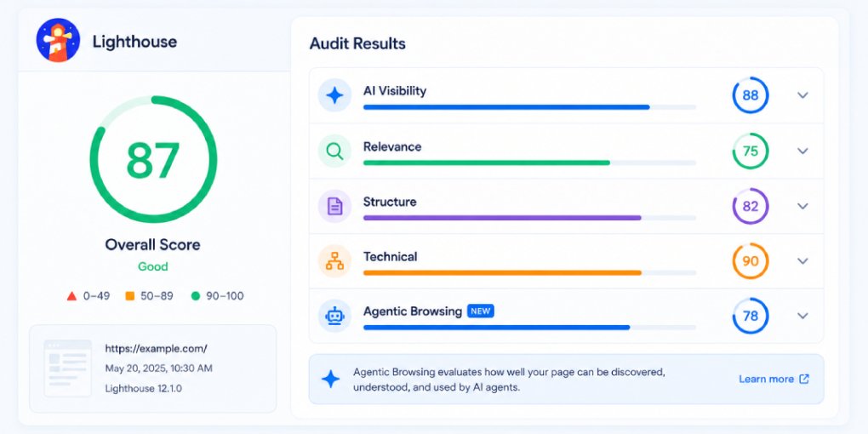868x434 pixels.
Task: Click the AI Visibility 88 score circle
Action: point(750,95)
